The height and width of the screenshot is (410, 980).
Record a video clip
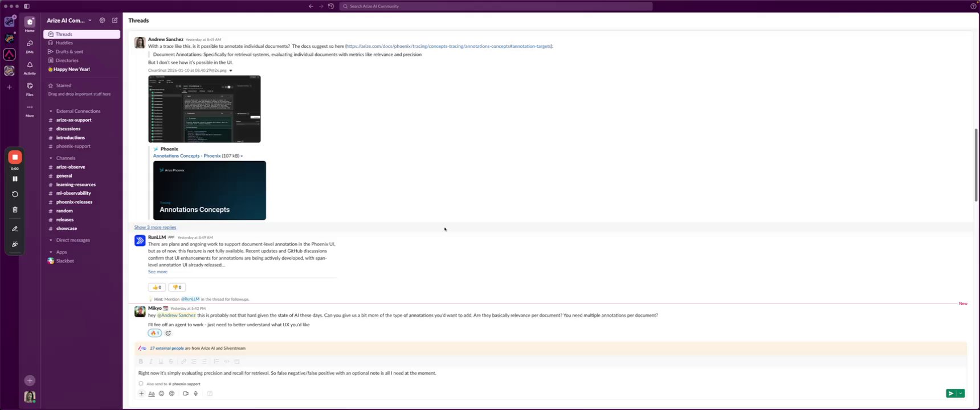[186, 393]
